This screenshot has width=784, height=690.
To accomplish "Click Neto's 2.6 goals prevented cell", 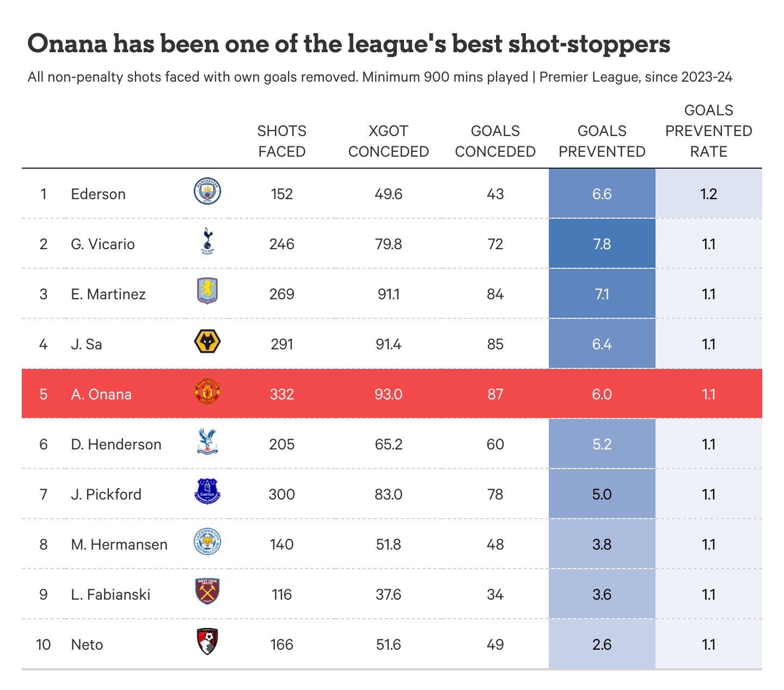I will point(602,644).
